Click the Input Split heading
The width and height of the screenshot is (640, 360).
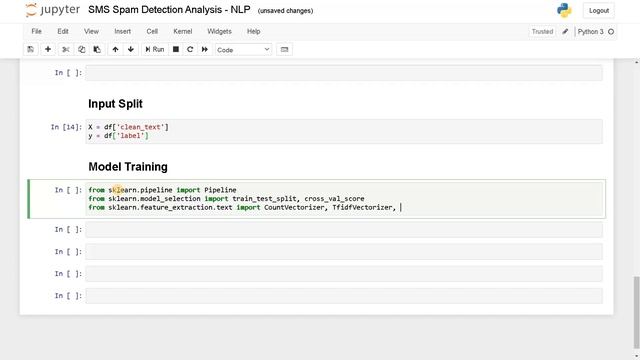[116, 104]
